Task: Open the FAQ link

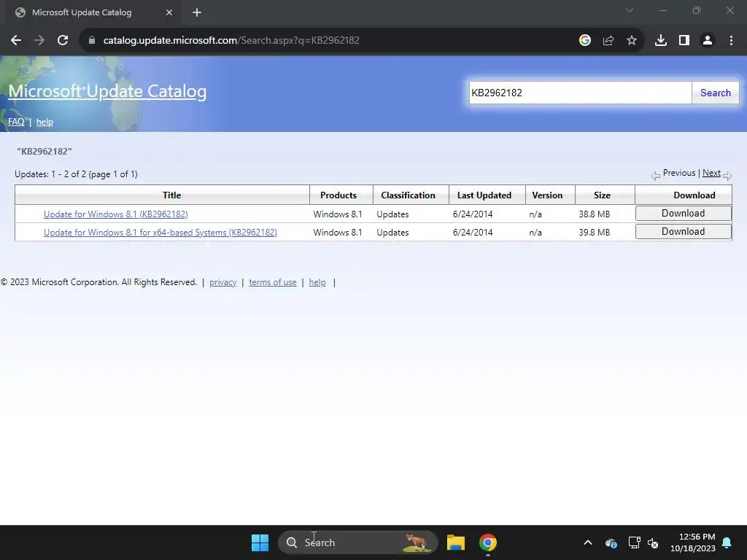Action: click(x=16, y=122)
